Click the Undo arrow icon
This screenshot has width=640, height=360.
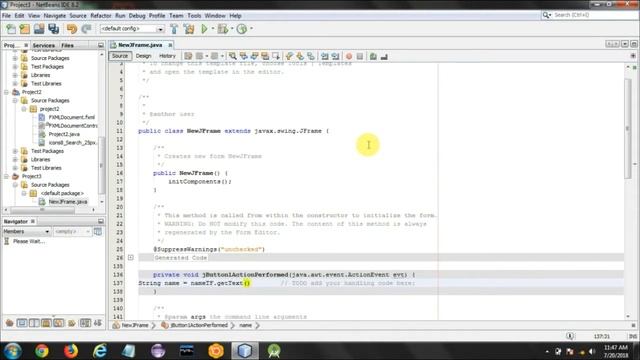72,29
